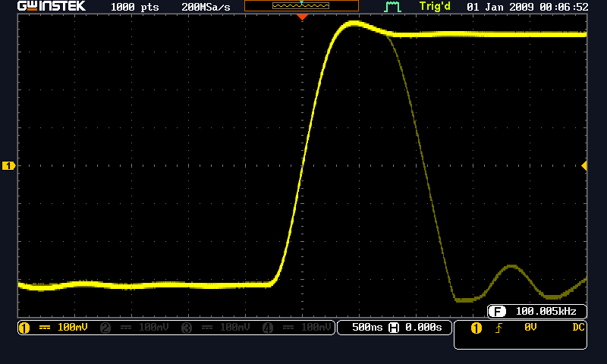The image size is (607, 364).
Task: Click the trigger source channel 1 icon
Action: (476, 328)
